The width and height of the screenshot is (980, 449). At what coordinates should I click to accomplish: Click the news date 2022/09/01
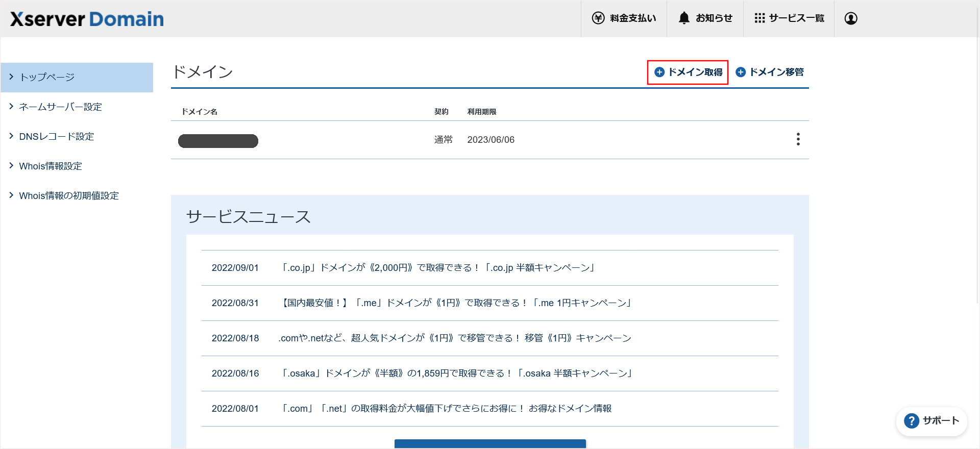click(x=235, y=268)
